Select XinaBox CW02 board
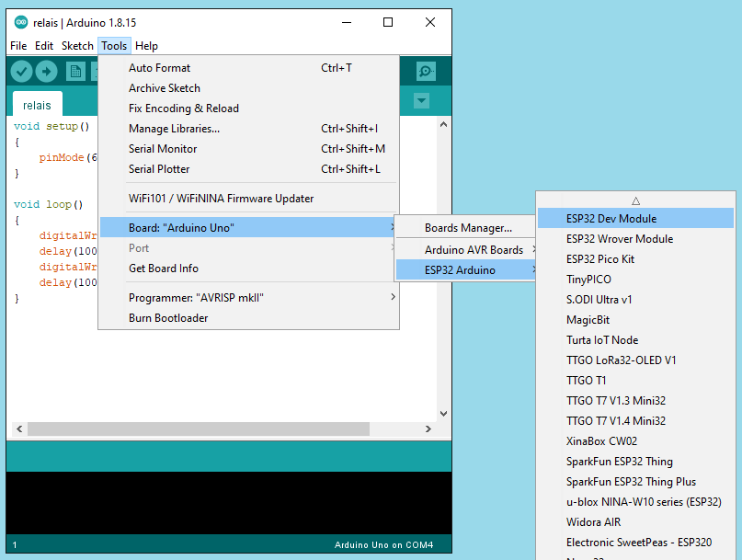Image resolution: width=742 pixels, height=560 pixels. 635,441
